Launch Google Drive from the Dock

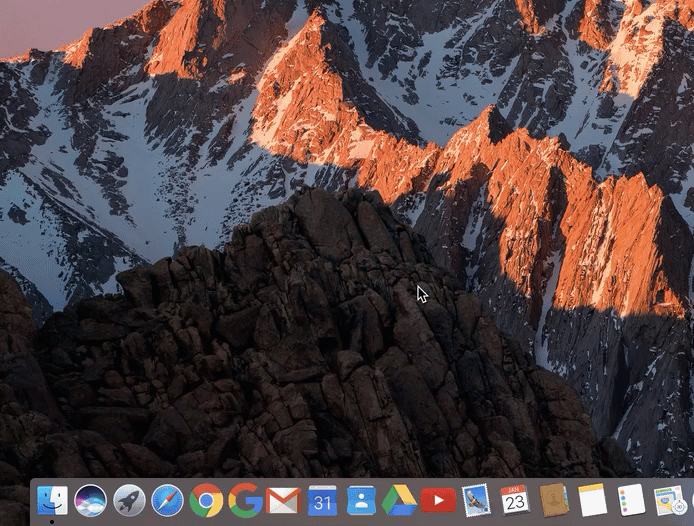point(400,500)
